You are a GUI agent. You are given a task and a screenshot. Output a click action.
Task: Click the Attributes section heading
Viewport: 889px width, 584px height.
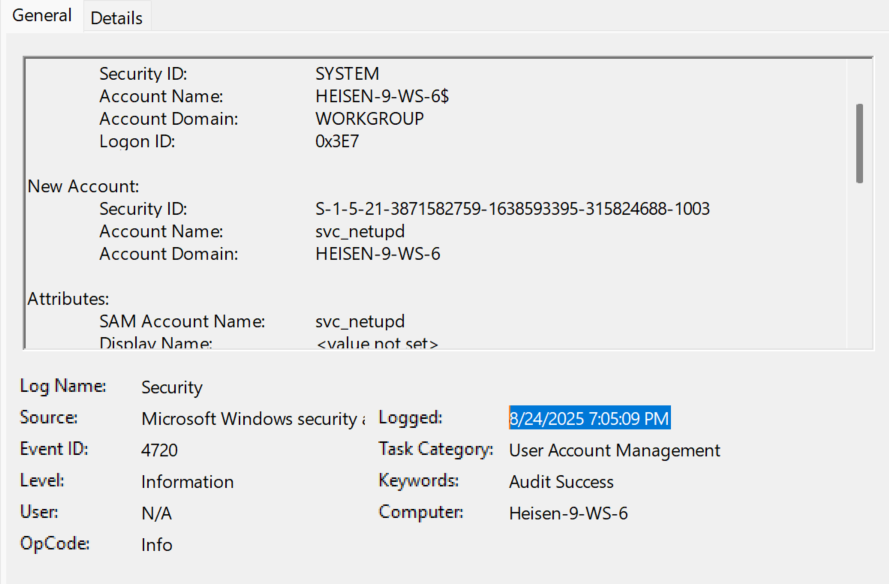tap(68, 298)
